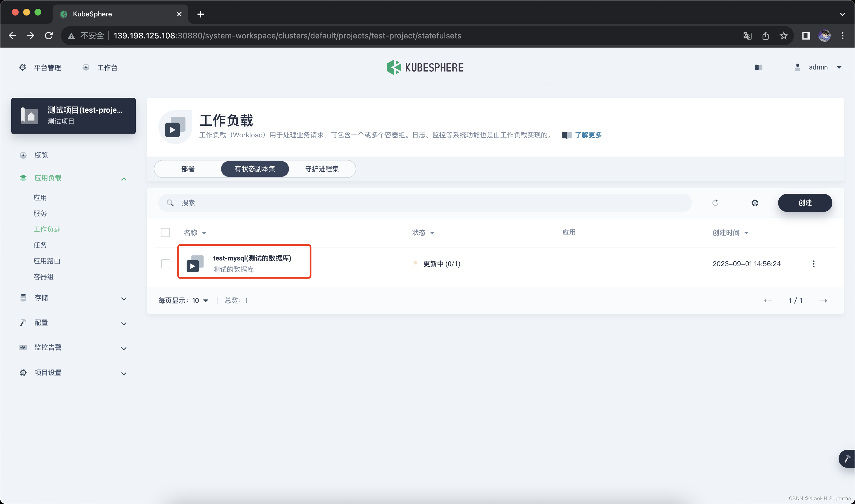This screenshot has height=504, width=855.
Task: Click the documentation book icon in the header
Action: point(758,67)
